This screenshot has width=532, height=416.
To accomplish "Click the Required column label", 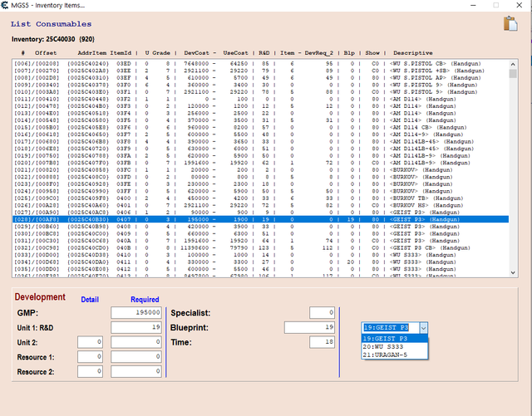I will [145, 300].
